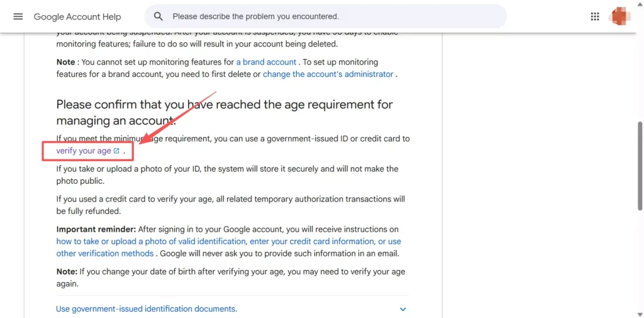Viewport: 644px width, 318px height.
Task: Go to the Google Account Help home title
Action: [x=77, y=17]
